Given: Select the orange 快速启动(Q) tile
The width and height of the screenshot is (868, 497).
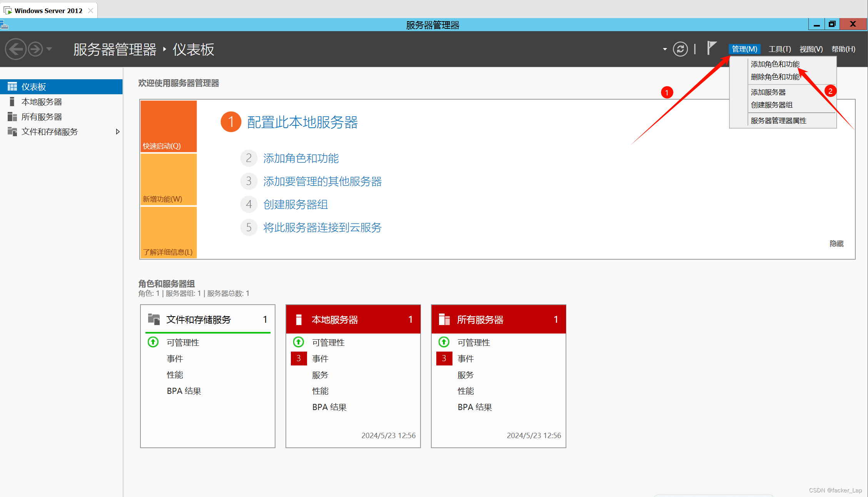Looking at the screenshot, I should [169, 126].
